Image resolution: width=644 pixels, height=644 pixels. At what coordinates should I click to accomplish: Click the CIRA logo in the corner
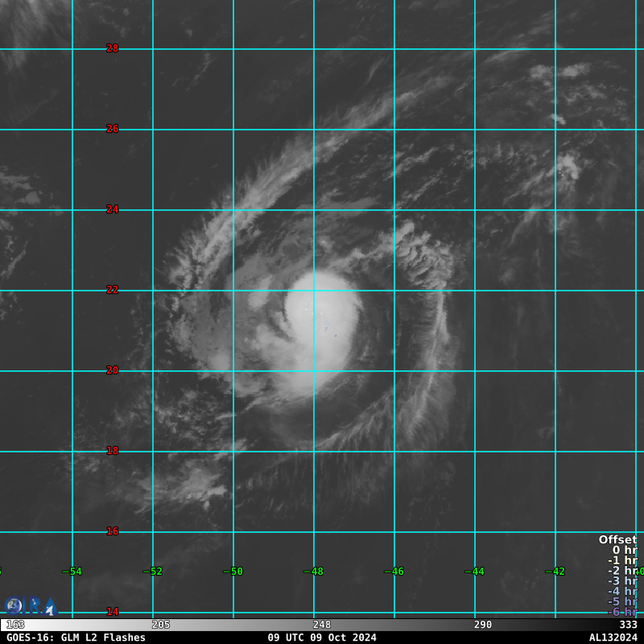[31, 605]
